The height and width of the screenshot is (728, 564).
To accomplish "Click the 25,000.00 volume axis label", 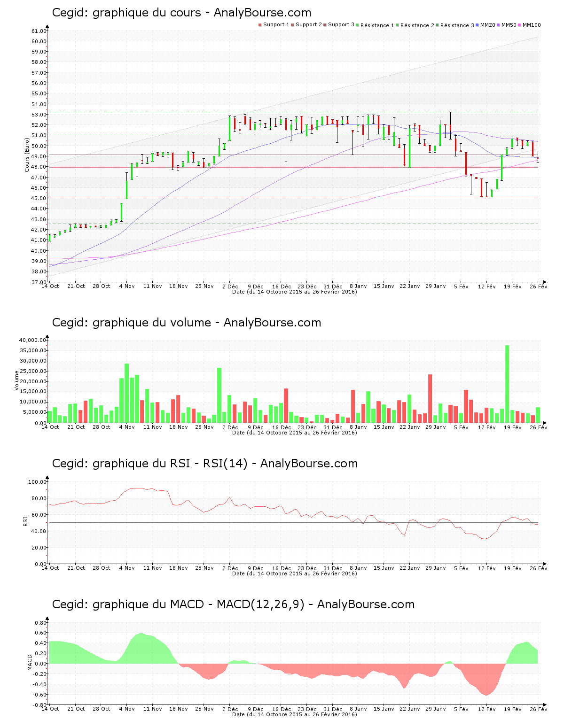I will pyautogui.click(x=32, y=371).
